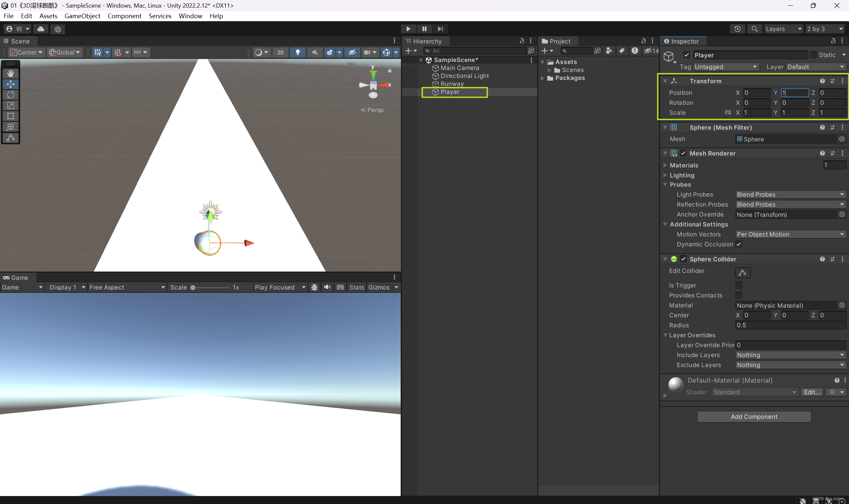The width and height of the screenshot is (849, 504).
Task: Toggle the Static checkbox
Action: pyautogui.click(x=813, y=55)
